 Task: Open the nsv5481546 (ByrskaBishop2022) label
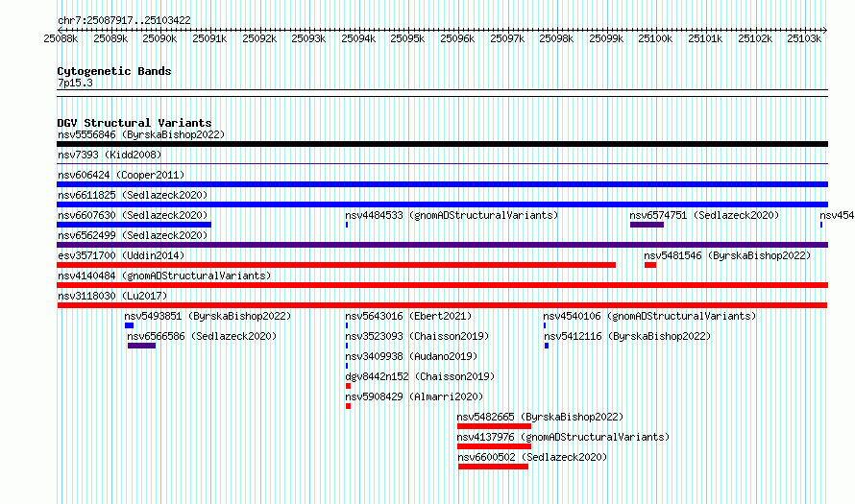727,255
